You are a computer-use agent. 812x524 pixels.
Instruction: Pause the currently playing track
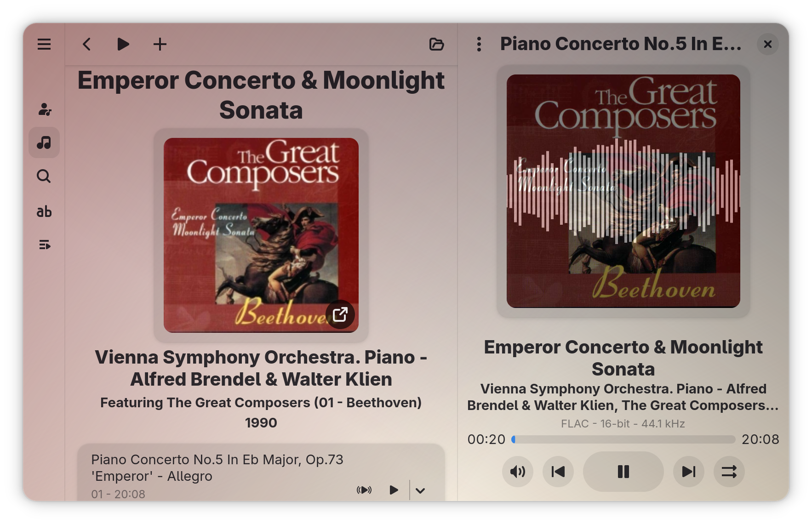pyautogui.click(x=623, y=472)
